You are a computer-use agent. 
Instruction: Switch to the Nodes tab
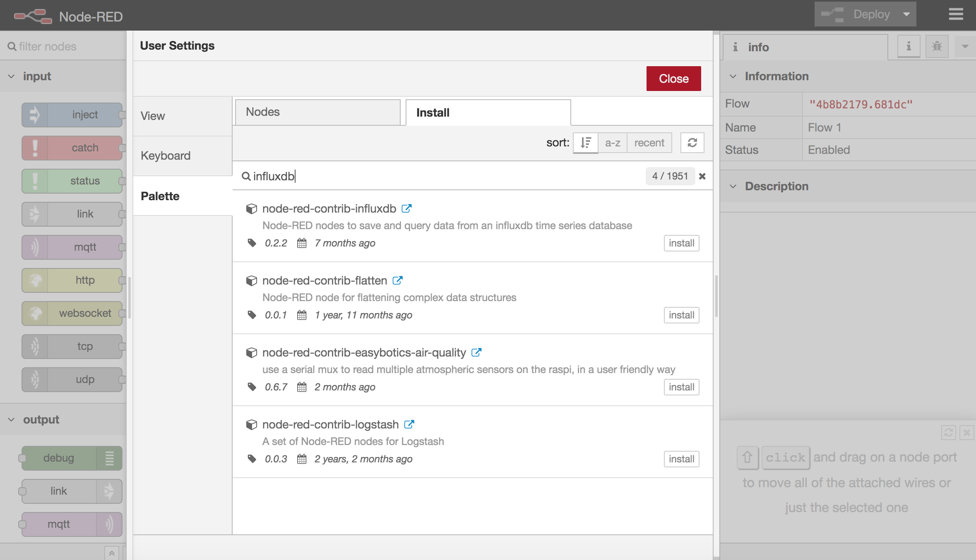[317, 112]
